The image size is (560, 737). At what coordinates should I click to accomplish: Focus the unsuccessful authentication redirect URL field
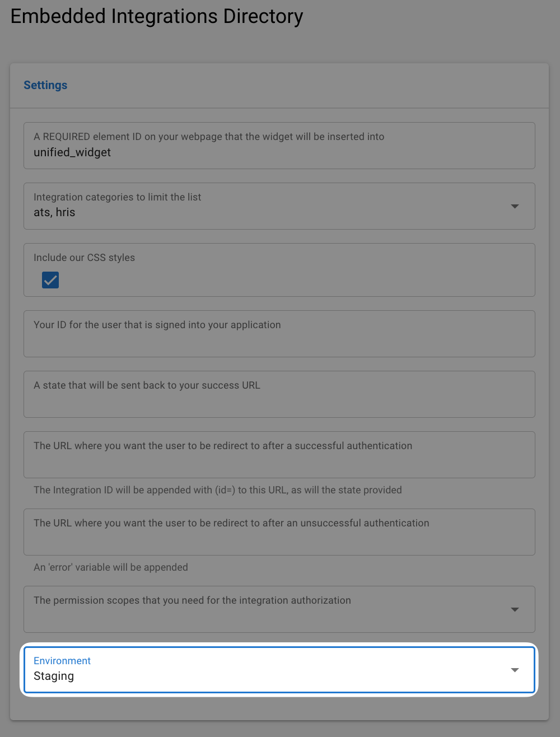[279, 538]
